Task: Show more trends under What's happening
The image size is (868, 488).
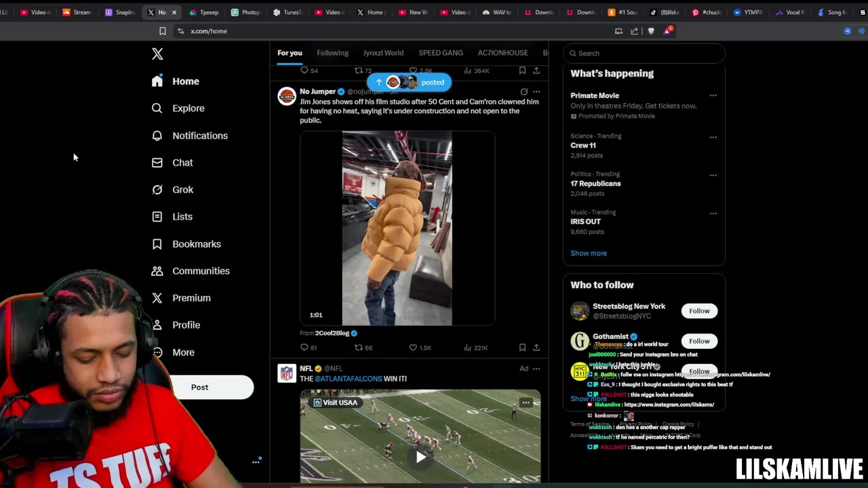Action: click(589, 253)
